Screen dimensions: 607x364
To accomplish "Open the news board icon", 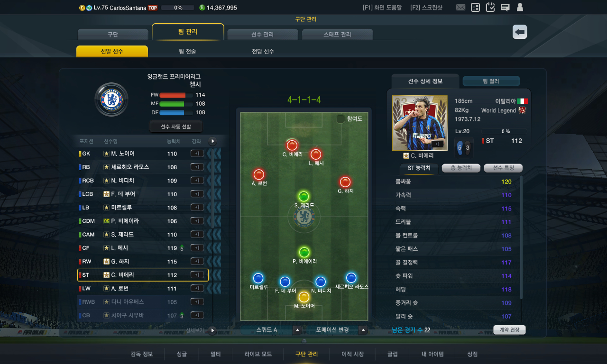I will coord(476,8).
